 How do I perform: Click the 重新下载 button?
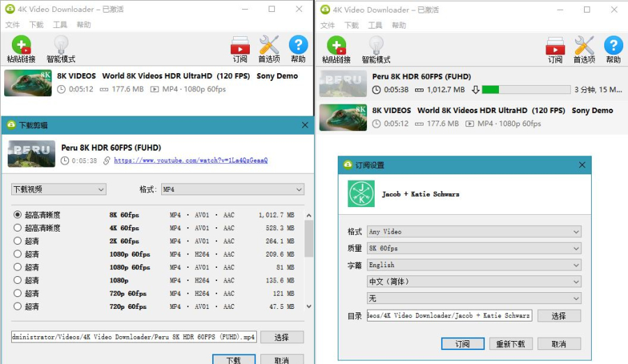(511, 344)
